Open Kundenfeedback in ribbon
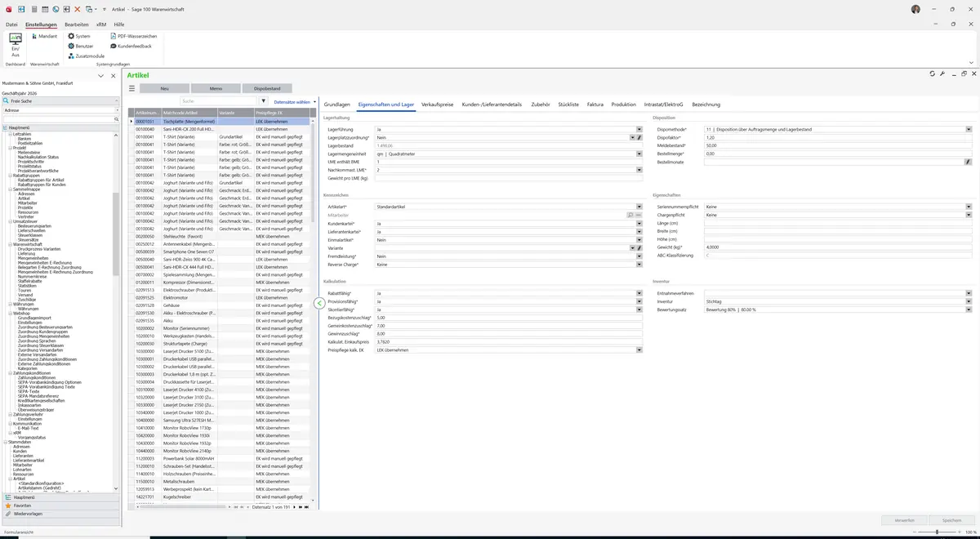Viewport: 980px width, 539px height. point(130,47)
